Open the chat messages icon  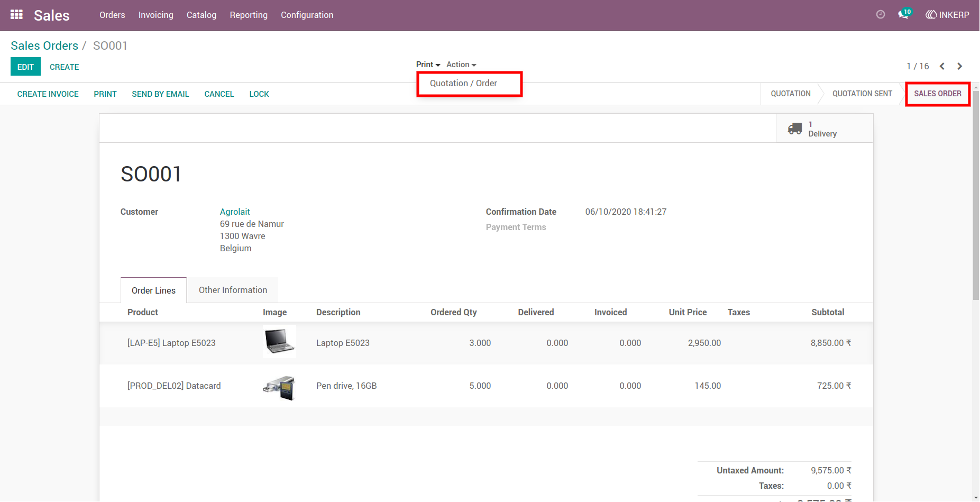[x=904, y=14]
